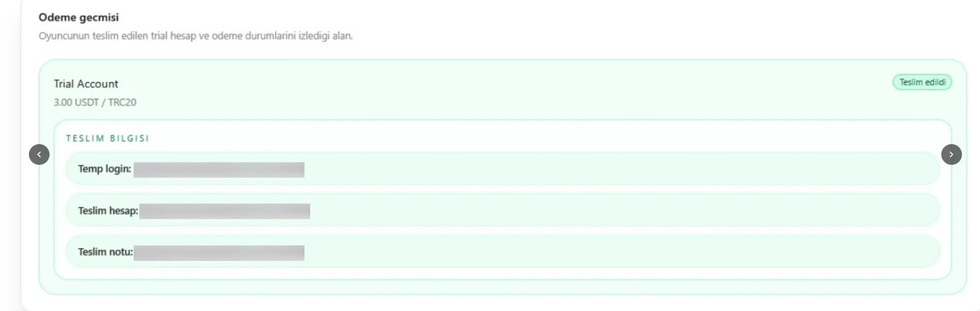Screen dimensions: 980x311
Task: Click the Teslim edildi status badge
Action: pyautogui.click(x=922, y=83)
